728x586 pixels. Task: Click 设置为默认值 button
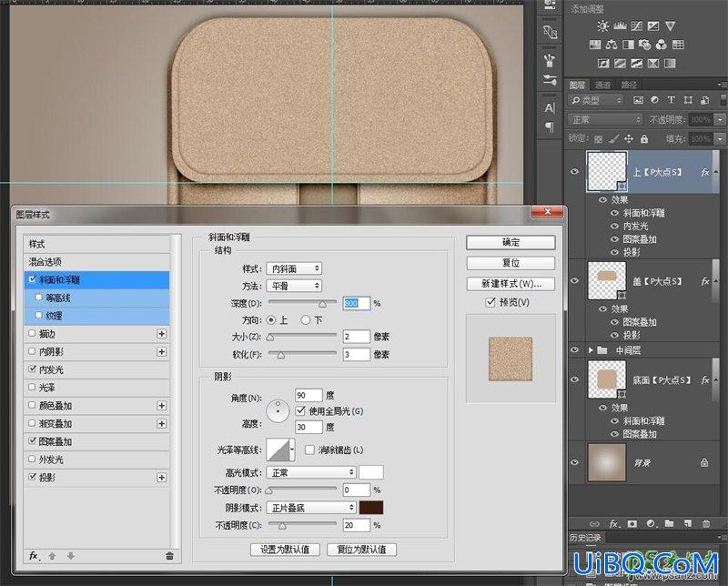tap(285, 550)
